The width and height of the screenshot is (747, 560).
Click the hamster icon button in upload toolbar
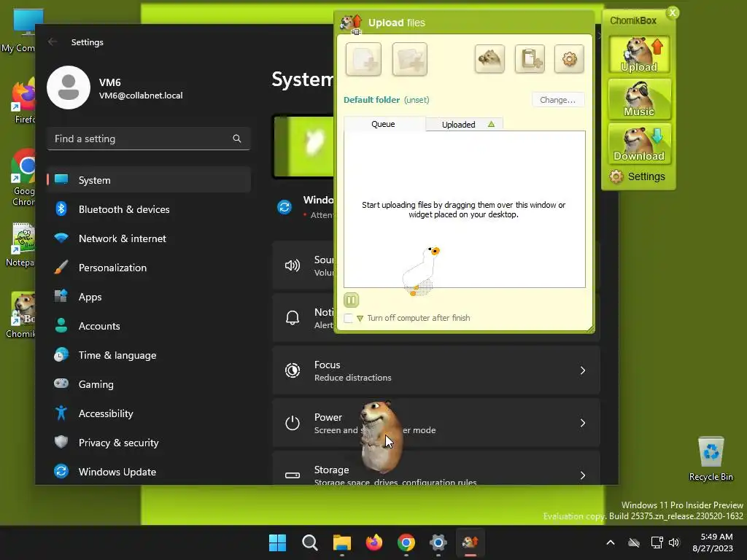coord(489,59)
